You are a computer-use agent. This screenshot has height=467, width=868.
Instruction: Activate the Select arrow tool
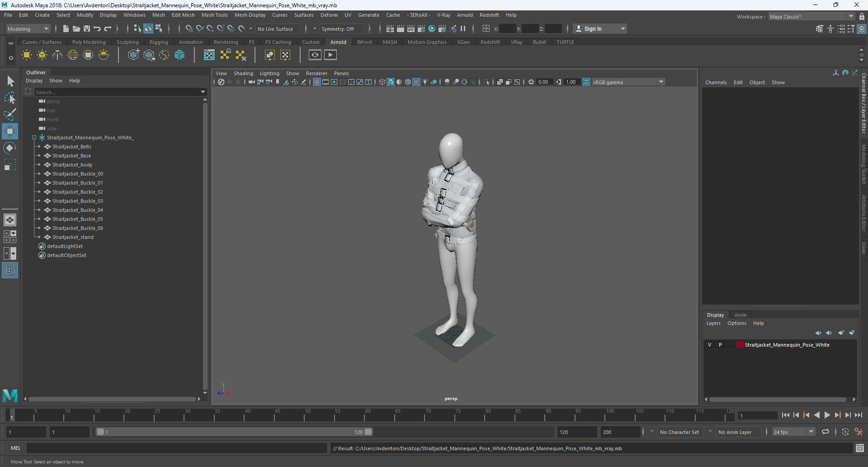click(x=10, y=81)
